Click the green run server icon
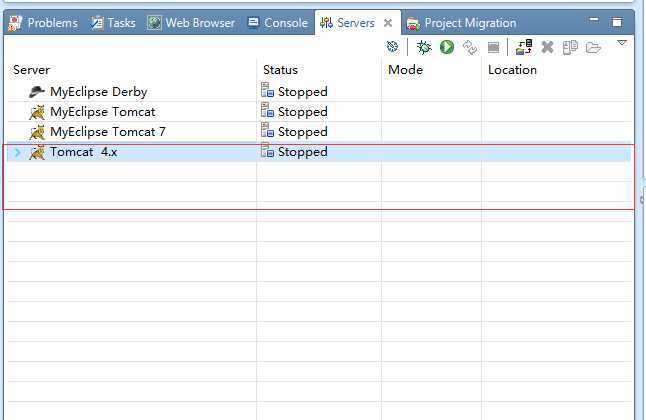This screenshot has width=646, height=420. 447,47
